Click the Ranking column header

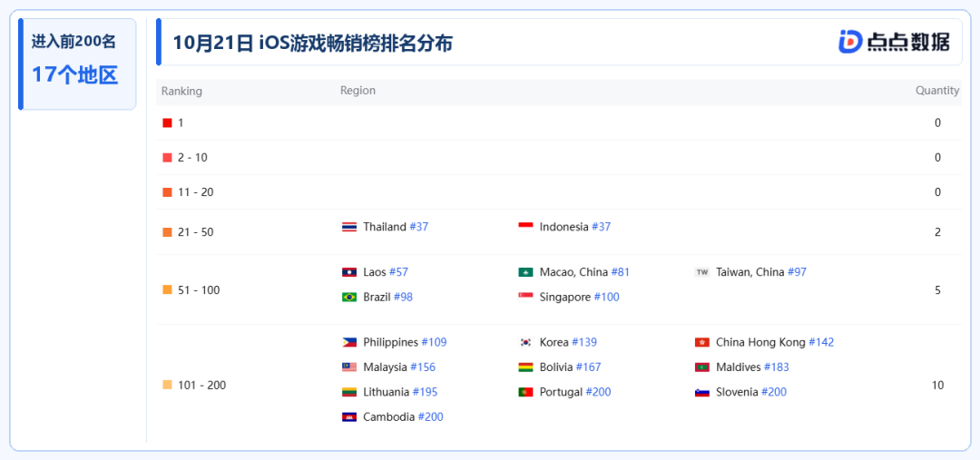pos(181,92)
